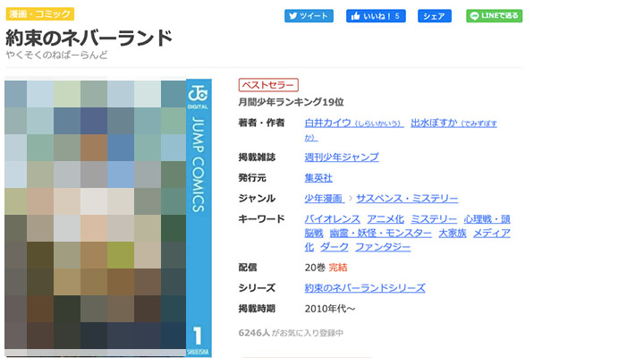Open the 週刊少年ジャンプ magazine link
The width and height of the screenshot is (644, 358).
pyautogui.click(x=342, y=158)
